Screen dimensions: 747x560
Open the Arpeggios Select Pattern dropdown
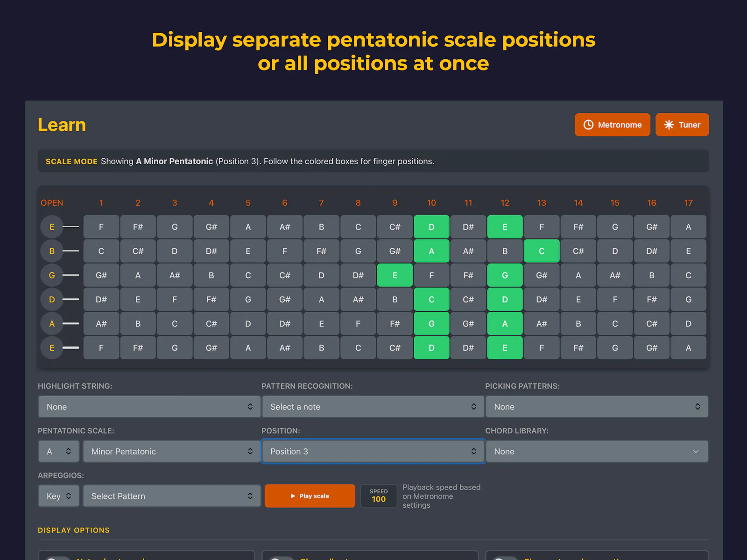(x=171, y=496)
